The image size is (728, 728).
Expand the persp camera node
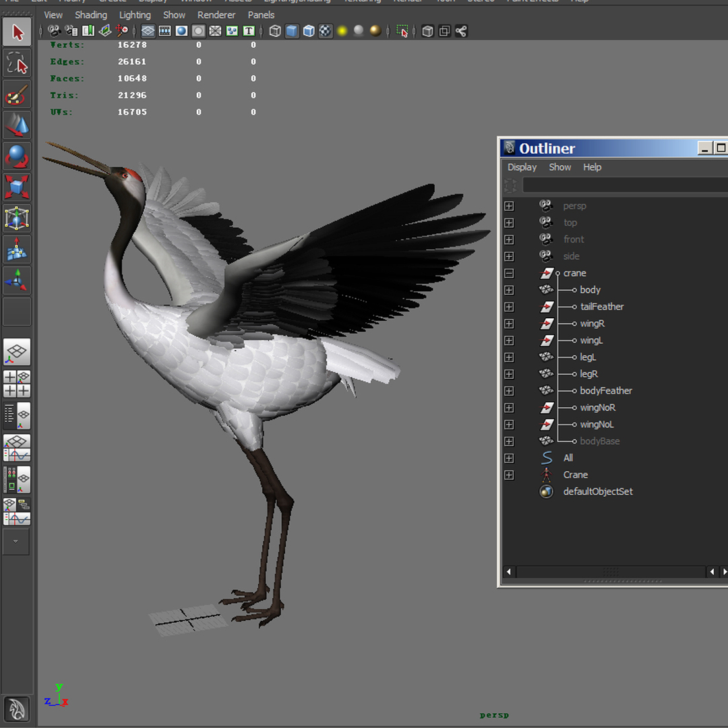tap(510, 206)
